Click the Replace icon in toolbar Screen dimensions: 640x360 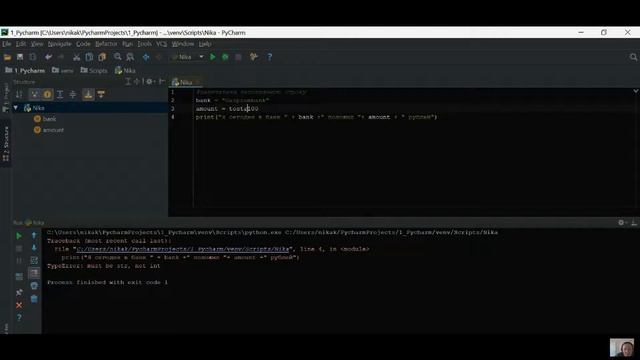130,57
